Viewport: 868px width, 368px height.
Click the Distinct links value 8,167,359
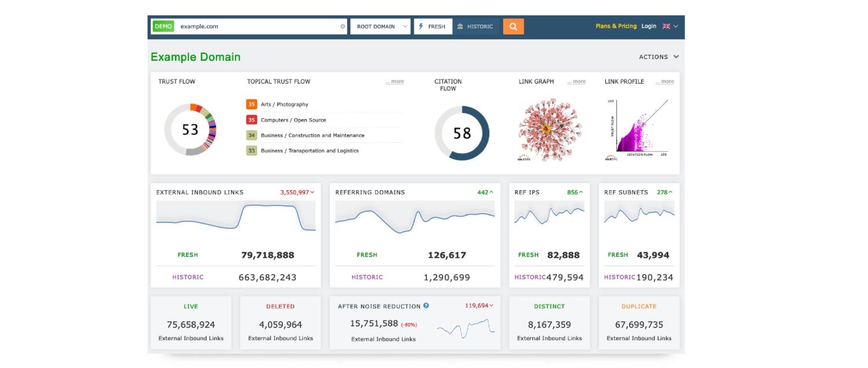pyautogui.click(x=549, y=325)
